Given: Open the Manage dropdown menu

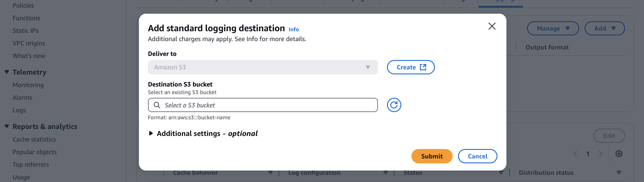Looking at the screenshot, I should [x=553, y=28].
